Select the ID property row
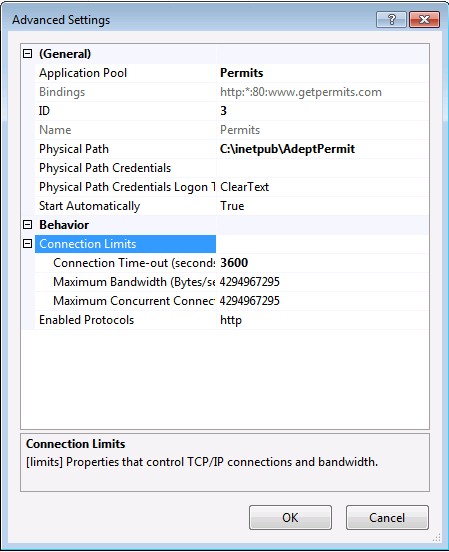Image resolution: width=449 pixels, height=552 pixels. [x=232, y=111]
